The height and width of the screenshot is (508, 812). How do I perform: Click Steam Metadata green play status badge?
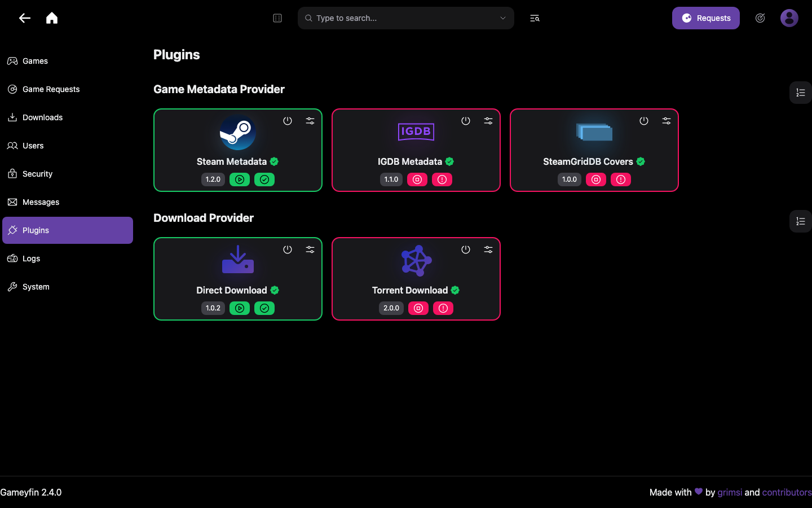(240, 179)
